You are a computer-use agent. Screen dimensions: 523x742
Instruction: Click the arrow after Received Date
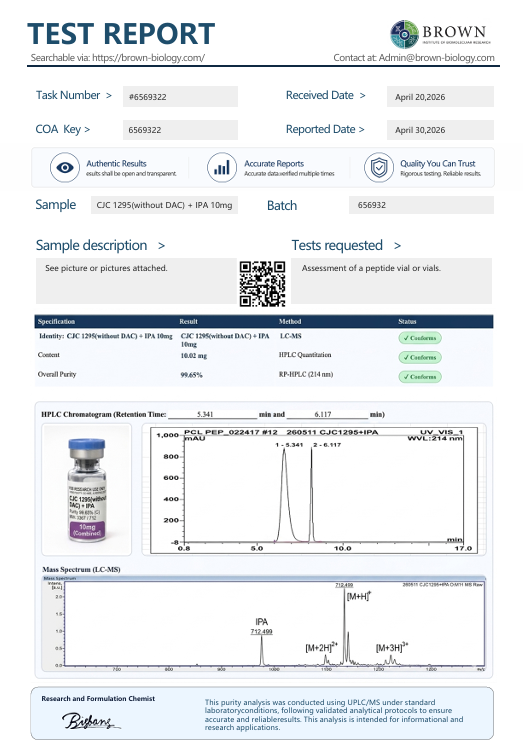point(363,96)
